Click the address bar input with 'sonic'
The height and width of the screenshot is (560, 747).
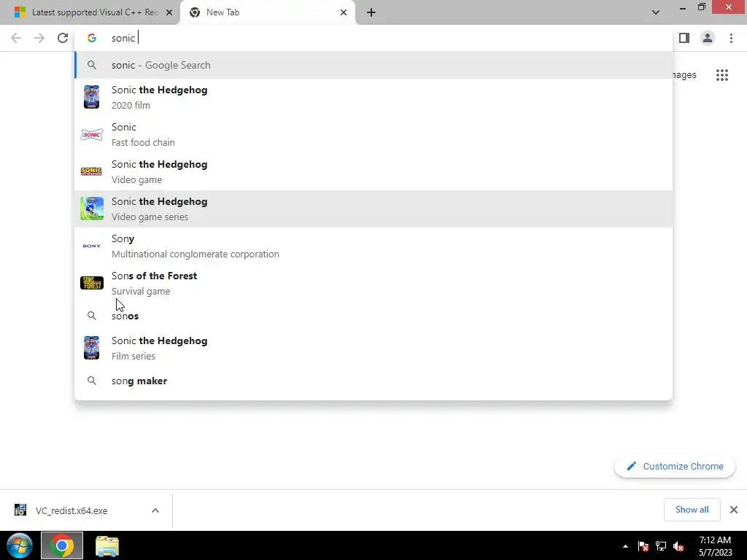click(x=373, y=38)
